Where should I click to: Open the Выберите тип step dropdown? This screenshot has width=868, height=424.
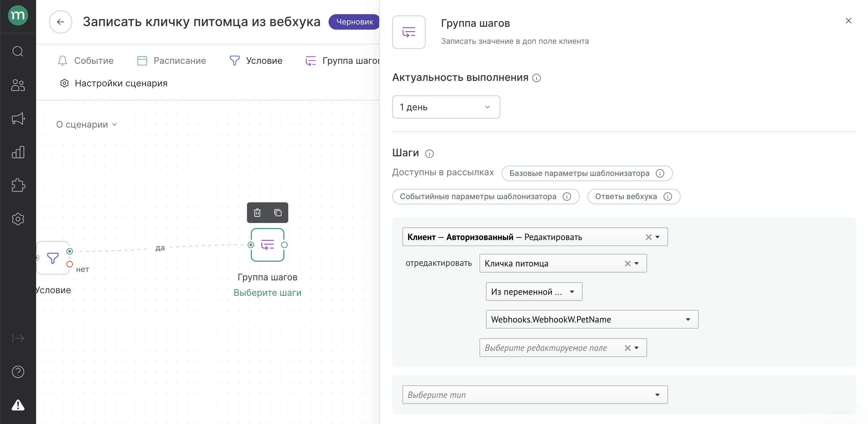click(535, 395)
